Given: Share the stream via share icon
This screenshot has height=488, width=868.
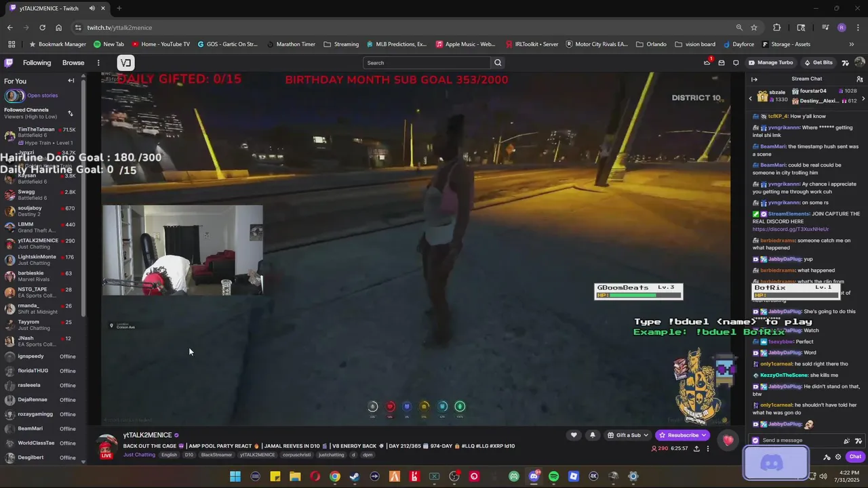Looking at the screenshot, I should point(696,449).
